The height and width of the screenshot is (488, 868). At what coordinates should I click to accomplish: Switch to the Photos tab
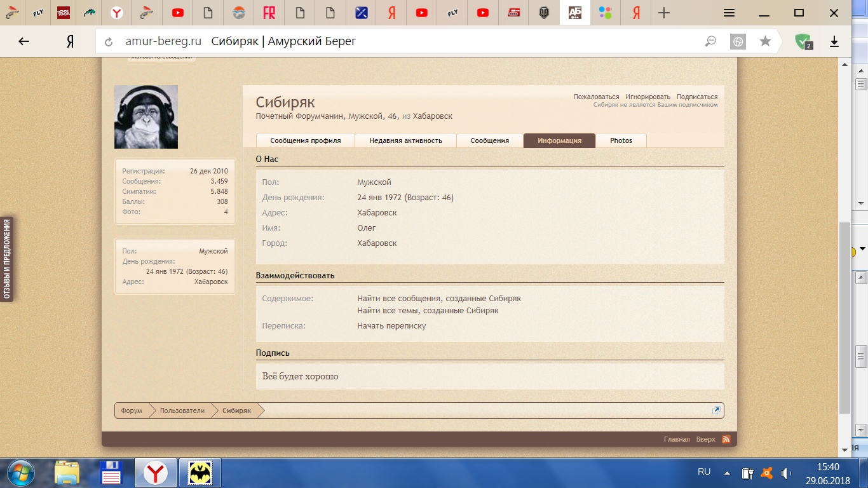[621, 140]
